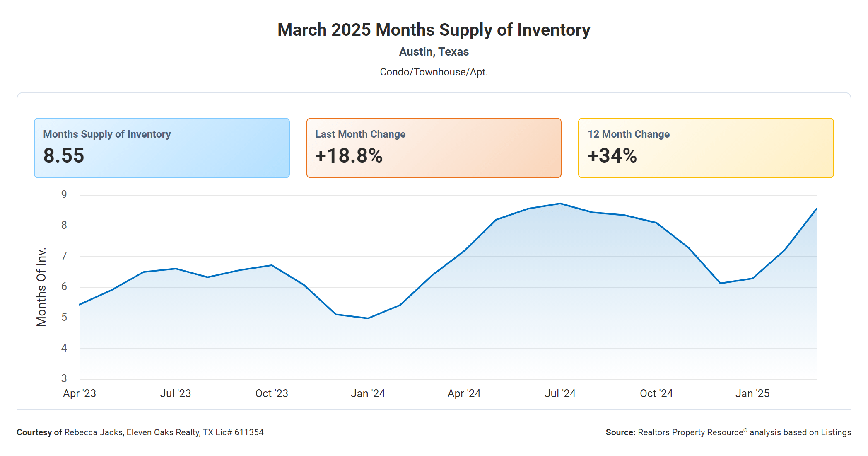Open the yellow 12 Month Change card
Viewport: 868px width, 456px height.
click(x=706, y=148)
